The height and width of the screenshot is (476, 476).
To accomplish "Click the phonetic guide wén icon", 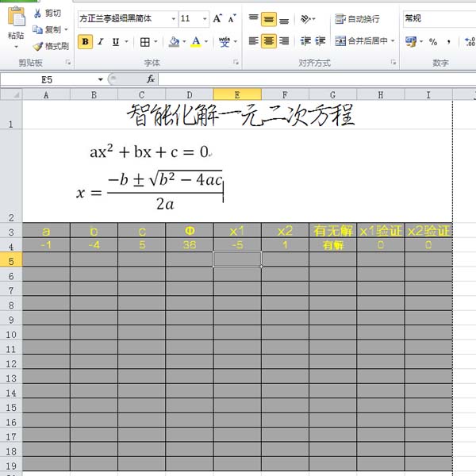I will click(225, 42).
